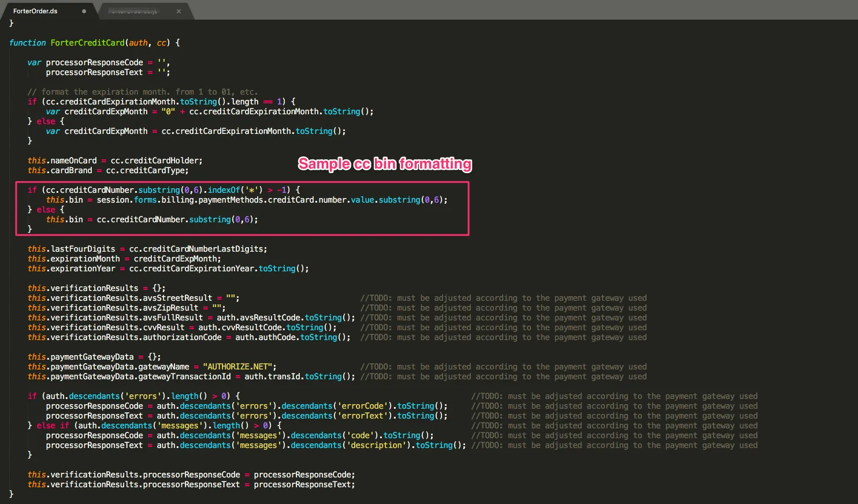
Task: Click 'description' string in messages descendants call
Action: click(x=378, y=445)
